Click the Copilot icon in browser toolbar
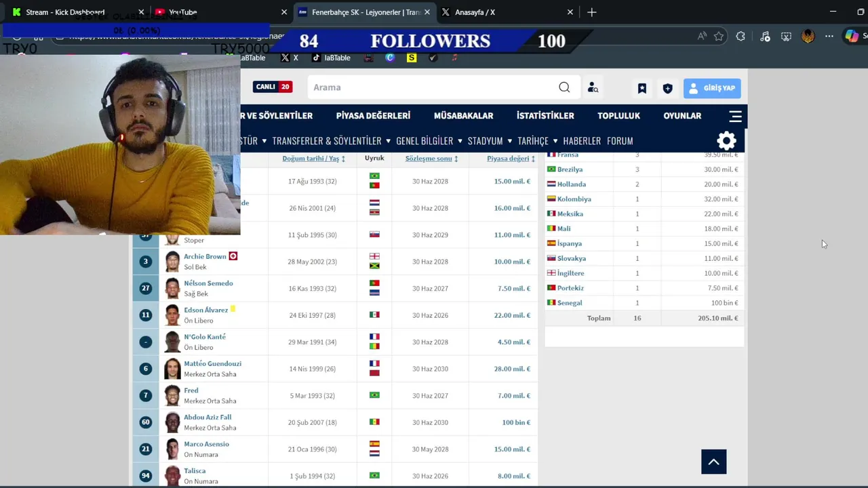The height and width of the screenshot is (488, 868). tap(852, 37)
